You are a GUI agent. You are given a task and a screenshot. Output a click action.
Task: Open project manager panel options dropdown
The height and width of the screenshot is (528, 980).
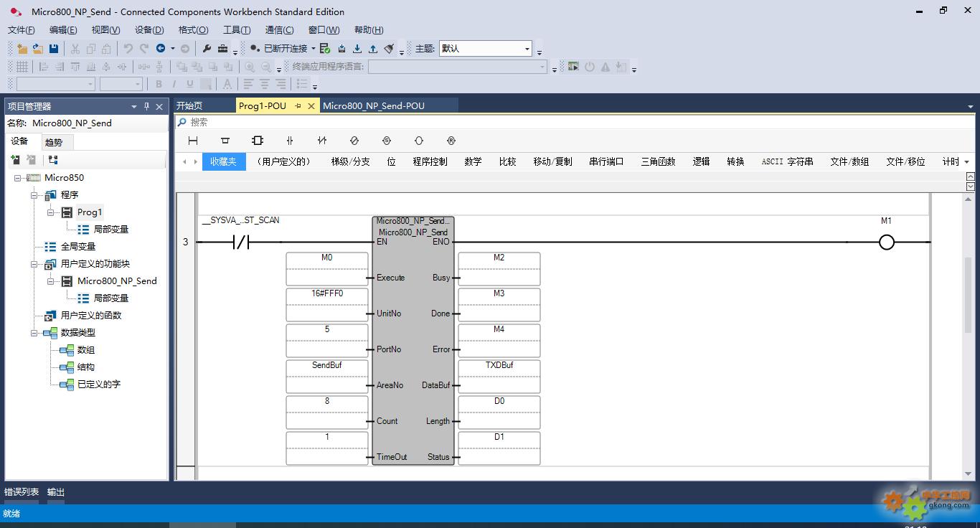[x=133, y=106]
